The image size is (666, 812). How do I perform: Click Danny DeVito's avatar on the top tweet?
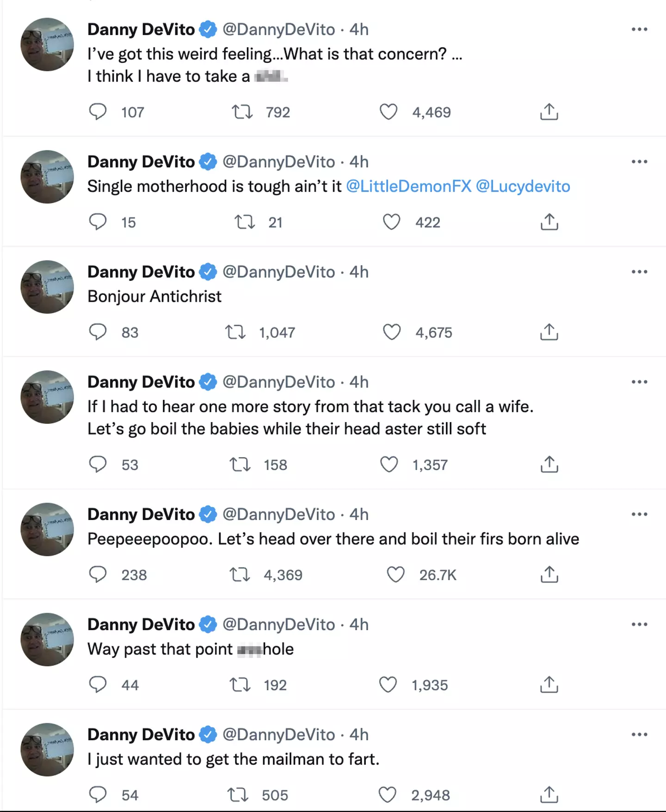coord(47,44)
